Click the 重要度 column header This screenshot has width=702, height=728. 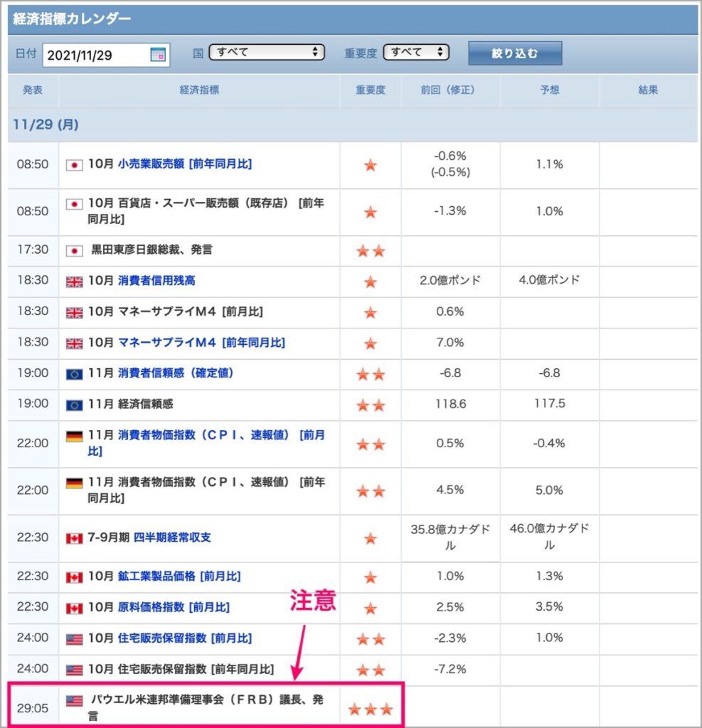click(x=371, y=90)
